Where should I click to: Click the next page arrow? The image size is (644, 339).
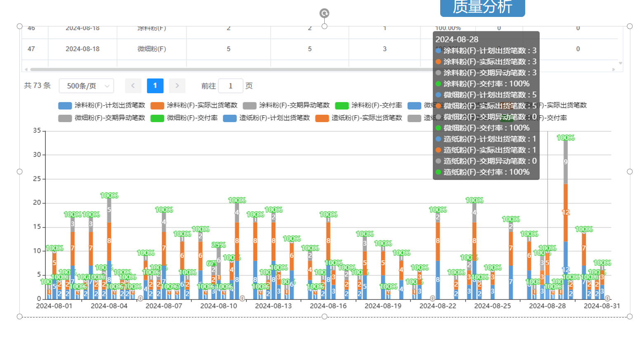click(177, 85)
